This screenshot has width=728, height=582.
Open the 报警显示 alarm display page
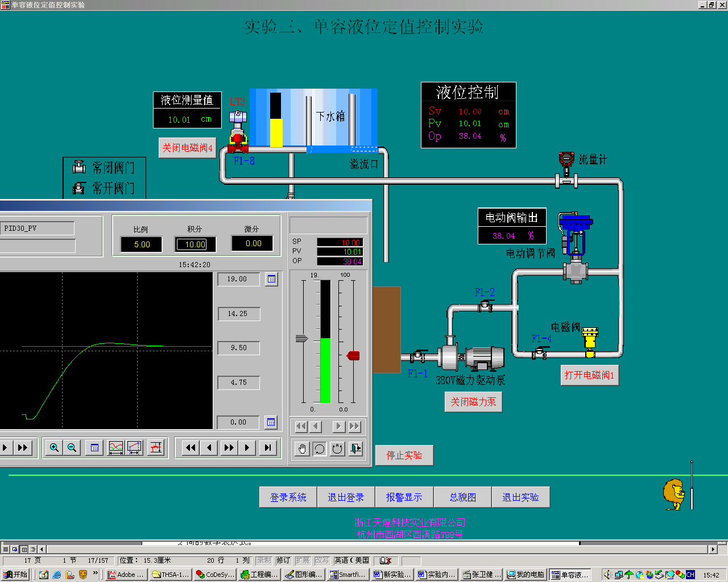click(x=404, y=497)
